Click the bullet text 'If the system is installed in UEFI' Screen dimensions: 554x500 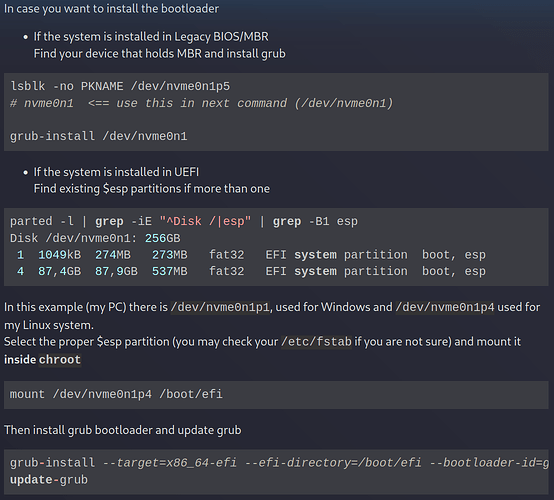click(x=116, y=172)
